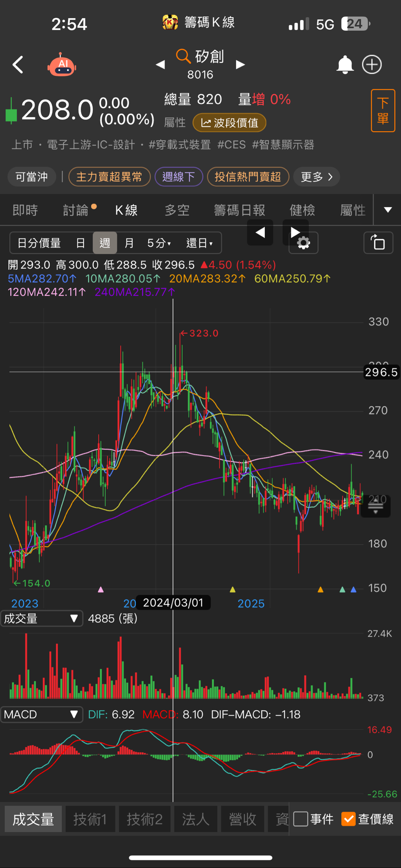Select bottom 成交量 indicator tab
This screenshot has height=868, width=401.
[x=33, y=819]
